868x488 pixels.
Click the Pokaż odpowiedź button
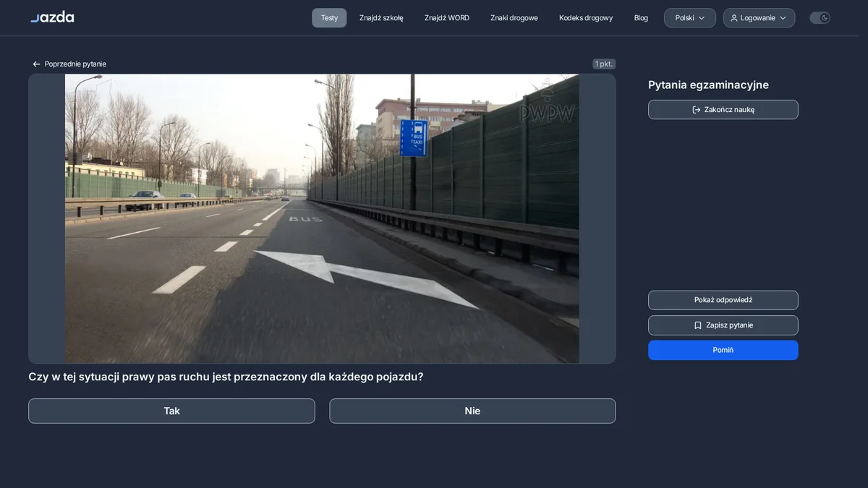tap(723, 300)
